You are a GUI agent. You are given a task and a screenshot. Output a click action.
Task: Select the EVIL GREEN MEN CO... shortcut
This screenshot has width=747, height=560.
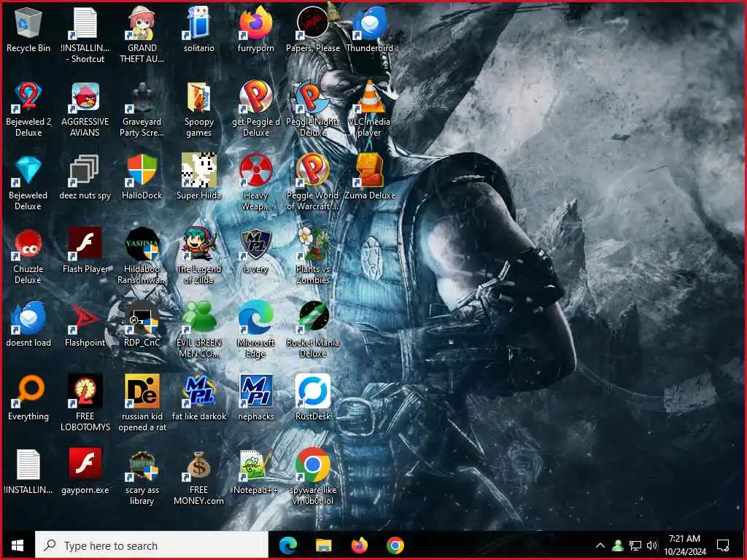pyautogui.click(x=198, y=330)
